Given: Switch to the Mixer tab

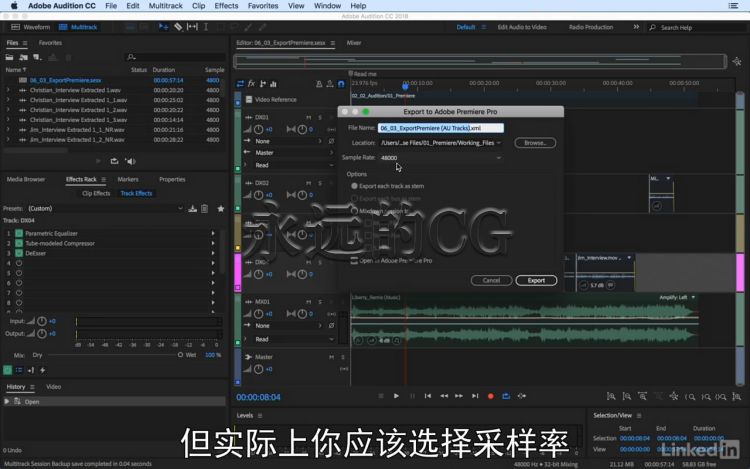Looking at the screenshot, I should click(x=354, y=43).
